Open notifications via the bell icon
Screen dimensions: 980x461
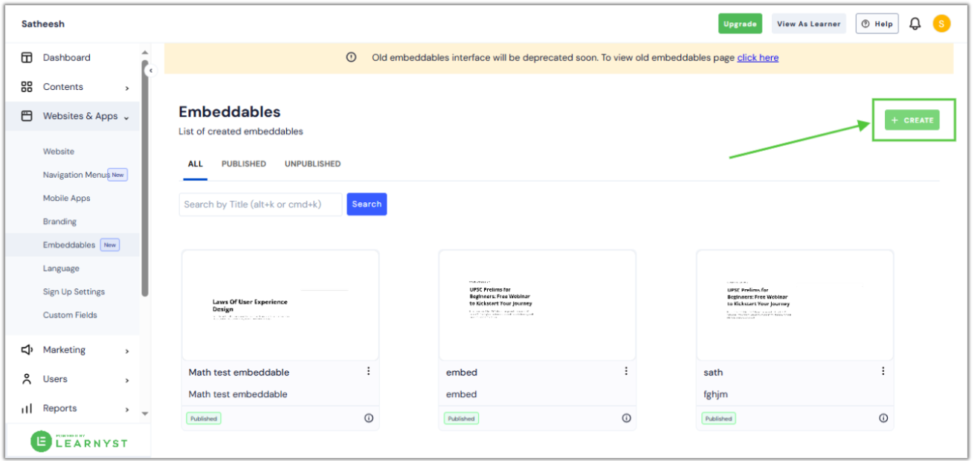point(915,23)
